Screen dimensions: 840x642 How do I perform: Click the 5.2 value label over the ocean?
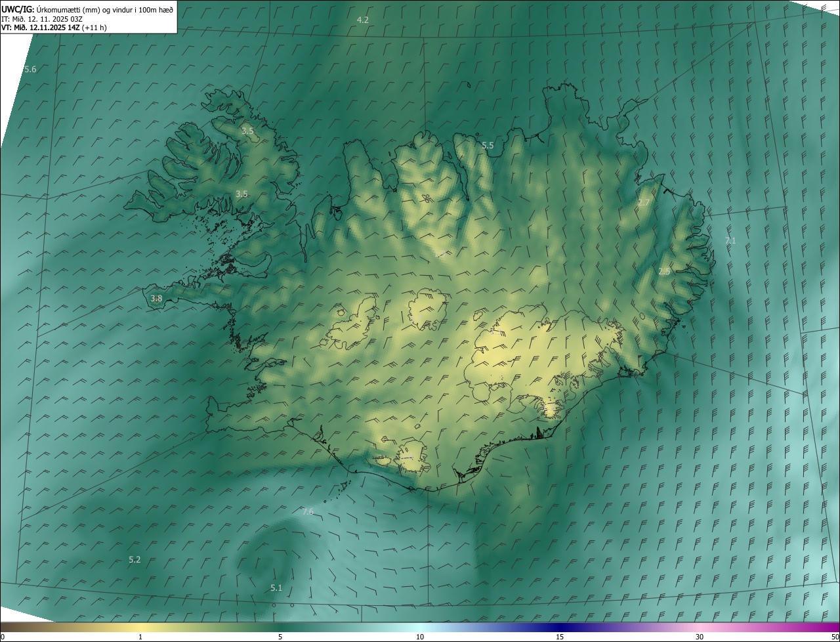point(135,559)
